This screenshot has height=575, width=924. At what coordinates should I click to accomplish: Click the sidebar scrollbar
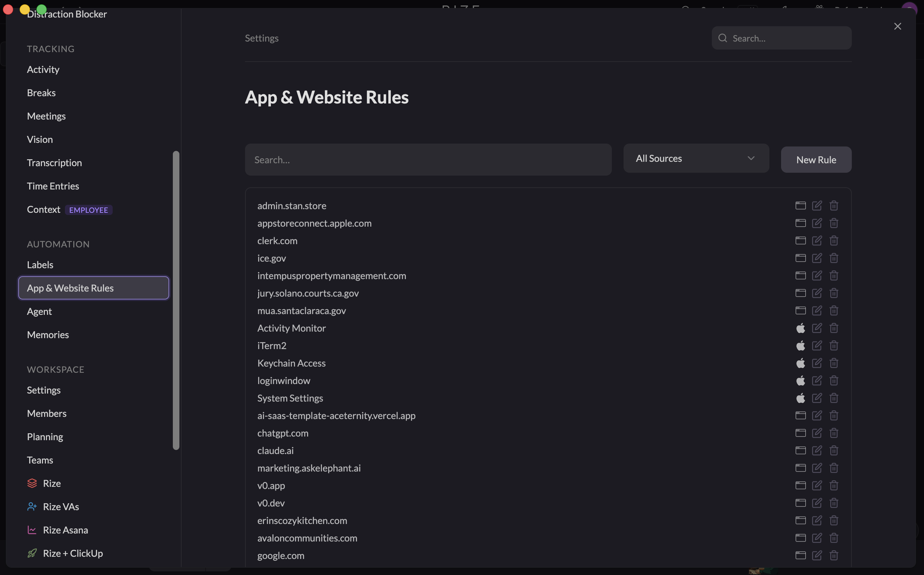(176, 300)
